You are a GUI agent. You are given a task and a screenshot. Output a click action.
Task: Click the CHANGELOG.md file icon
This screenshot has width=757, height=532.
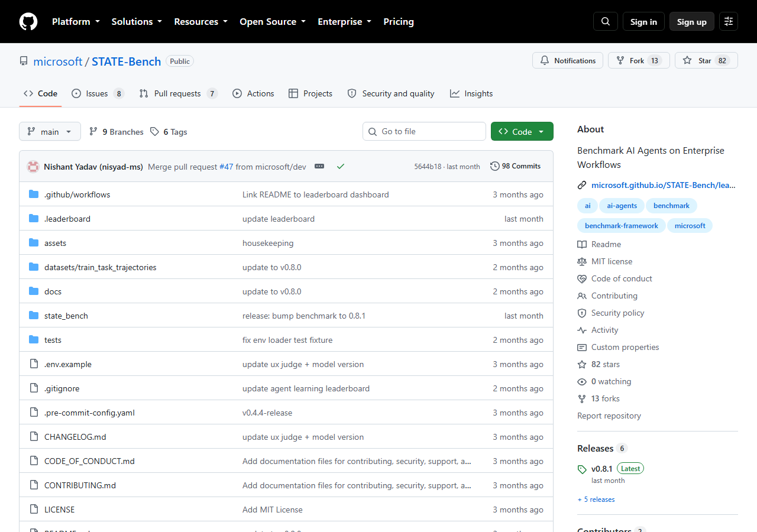coord(34,437)
